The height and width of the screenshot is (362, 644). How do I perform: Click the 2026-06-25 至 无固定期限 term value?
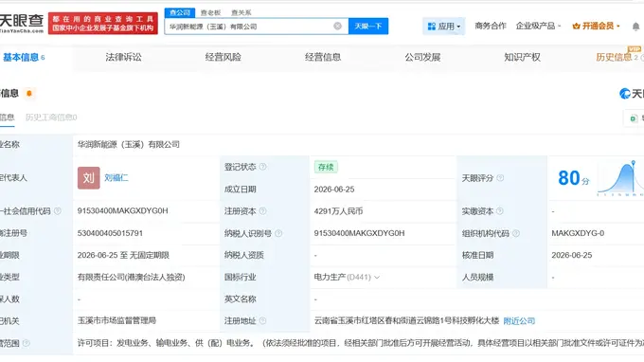pyautogui.click(x=123, y=255)
